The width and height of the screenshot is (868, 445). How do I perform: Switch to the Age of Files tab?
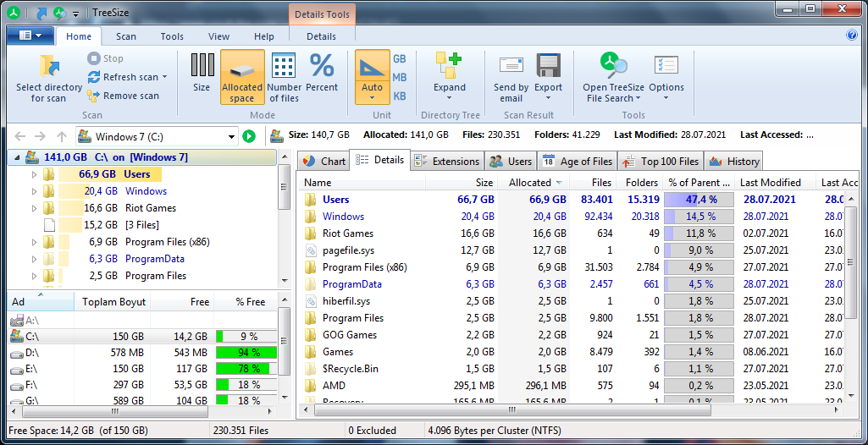pyautogui.click(x=578, y=162)
